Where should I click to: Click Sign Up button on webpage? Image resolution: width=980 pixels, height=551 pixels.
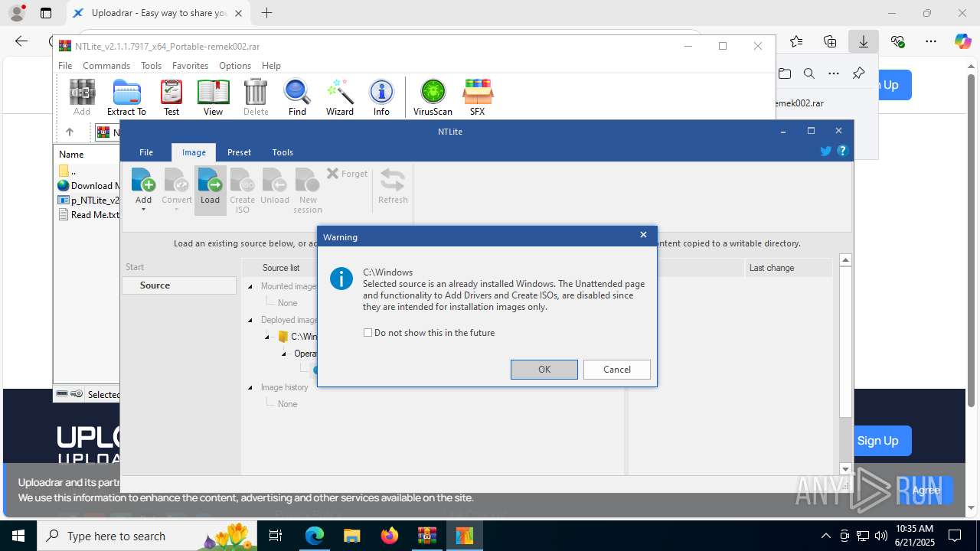(877, 441)
